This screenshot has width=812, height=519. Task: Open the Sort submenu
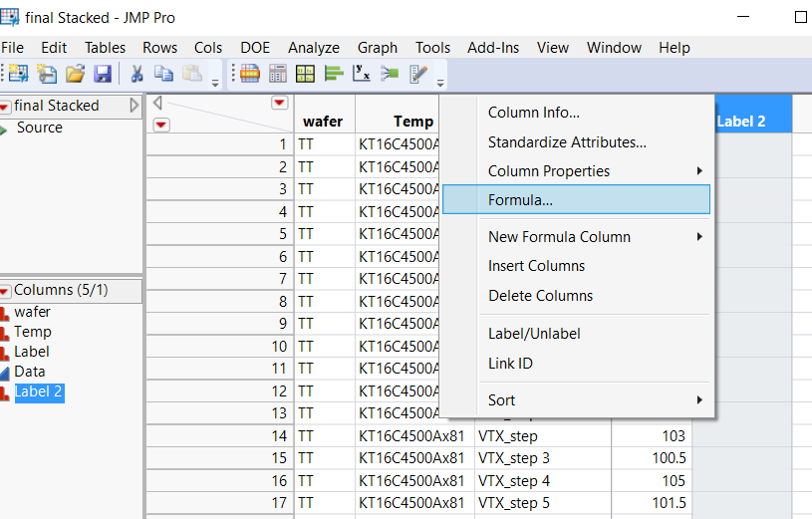pos(501,400)
